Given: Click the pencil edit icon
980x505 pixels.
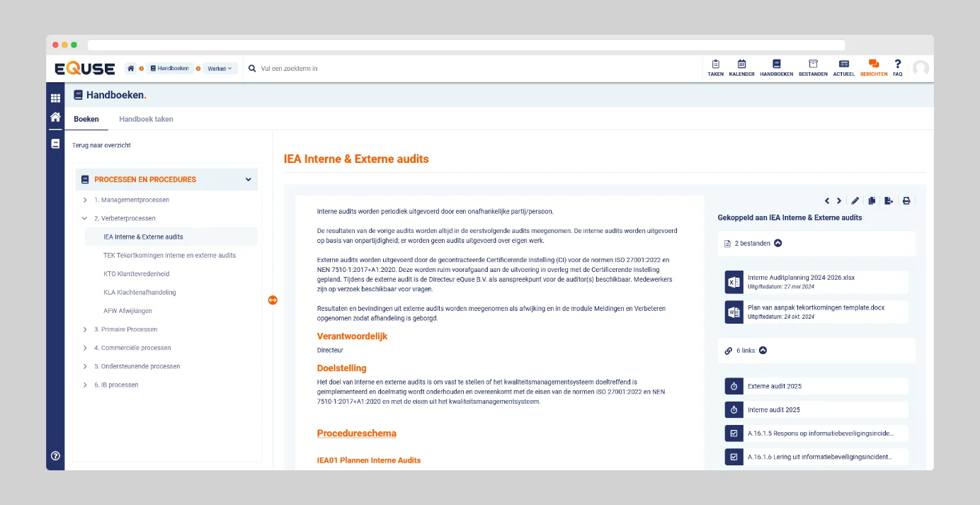Looking at the screenshot, I should [x=855, y=201].
